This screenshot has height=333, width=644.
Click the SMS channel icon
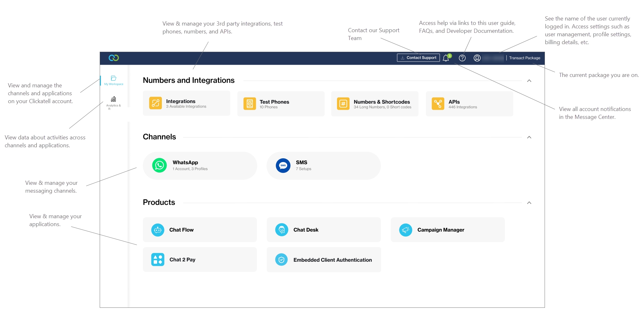283,166
